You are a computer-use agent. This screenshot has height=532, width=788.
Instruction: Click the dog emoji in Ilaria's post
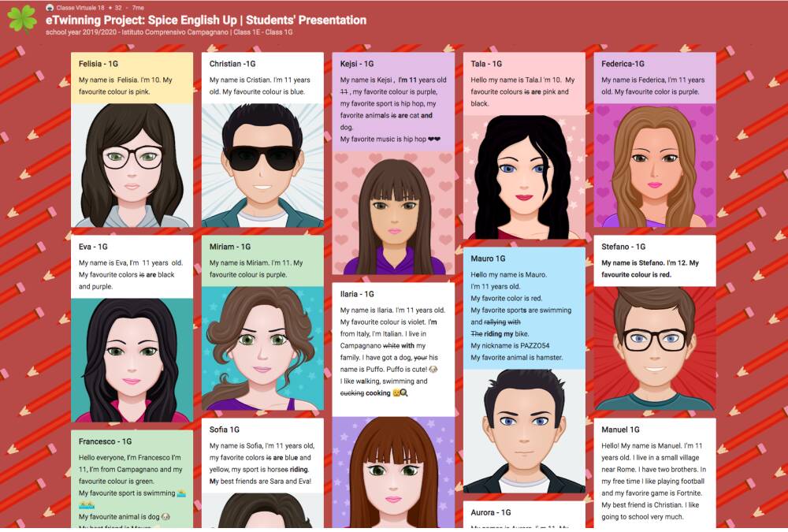pyautogui.click(x=433, y=370)
